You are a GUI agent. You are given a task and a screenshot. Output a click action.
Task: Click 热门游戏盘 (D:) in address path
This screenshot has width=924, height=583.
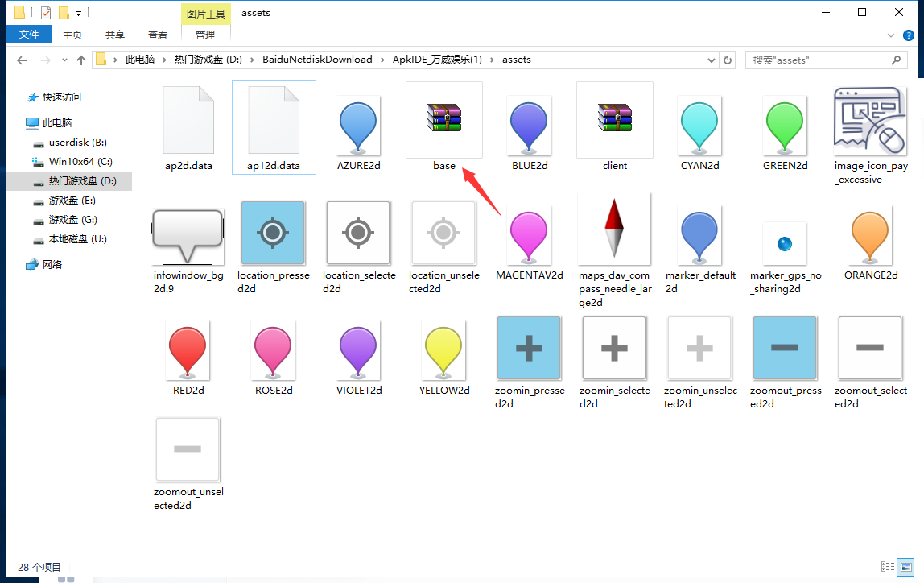(x=208, y=60)
